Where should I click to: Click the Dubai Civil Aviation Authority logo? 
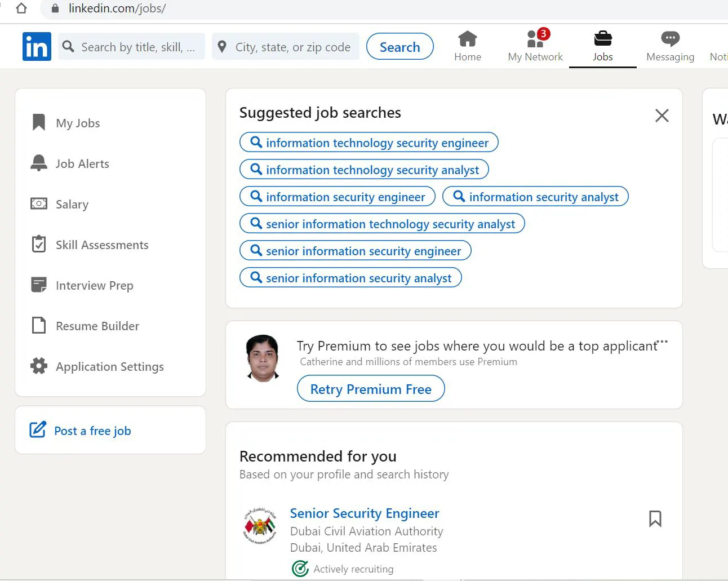pyautogui.click(x=259, y=525)
